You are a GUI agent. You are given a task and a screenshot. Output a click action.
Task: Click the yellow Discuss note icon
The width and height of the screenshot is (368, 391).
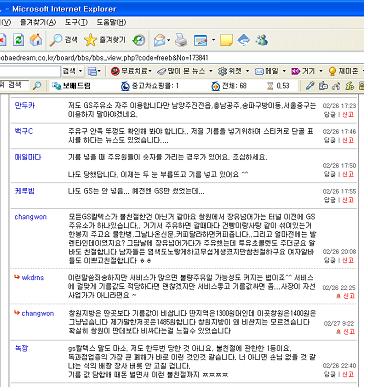tap(226, 41)
